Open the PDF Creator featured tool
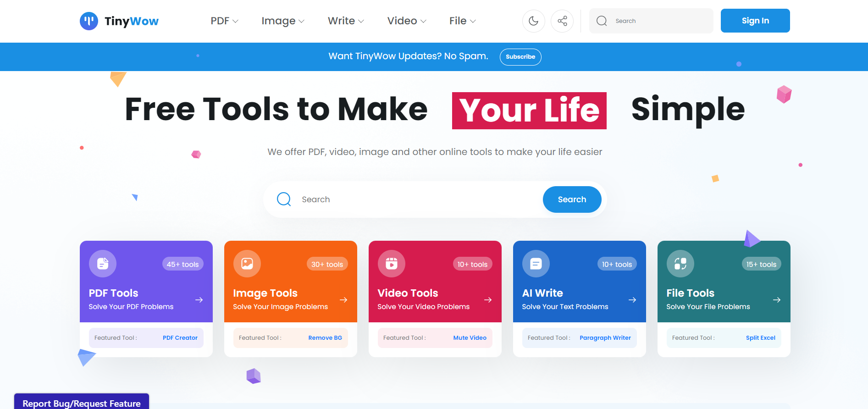This screenshot has height=409, width=868. click(180, 338)
